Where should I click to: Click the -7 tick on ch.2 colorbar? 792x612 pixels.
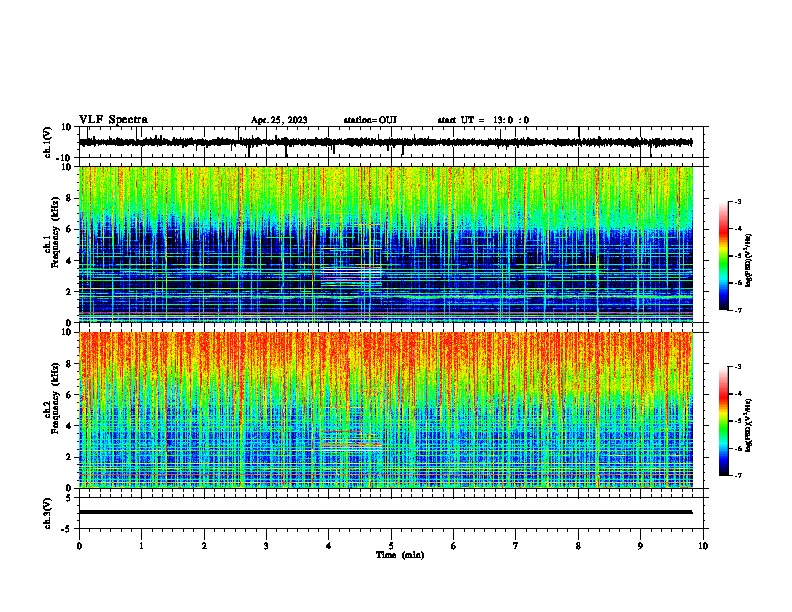737,475
